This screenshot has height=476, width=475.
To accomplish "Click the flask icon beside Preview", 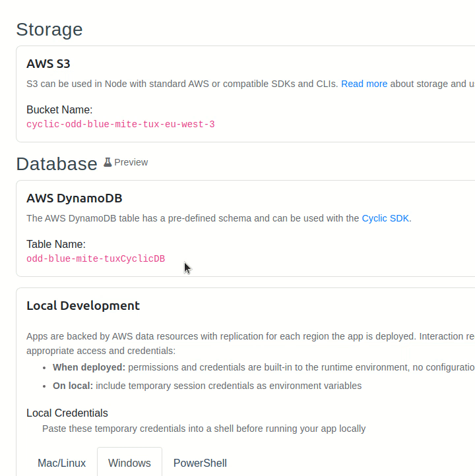I will pos(108,162).
